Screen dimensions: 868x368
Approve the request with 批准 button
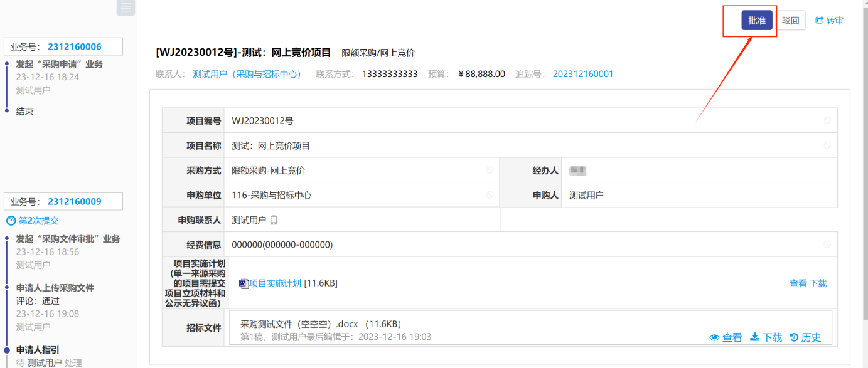tap(756, 20)
